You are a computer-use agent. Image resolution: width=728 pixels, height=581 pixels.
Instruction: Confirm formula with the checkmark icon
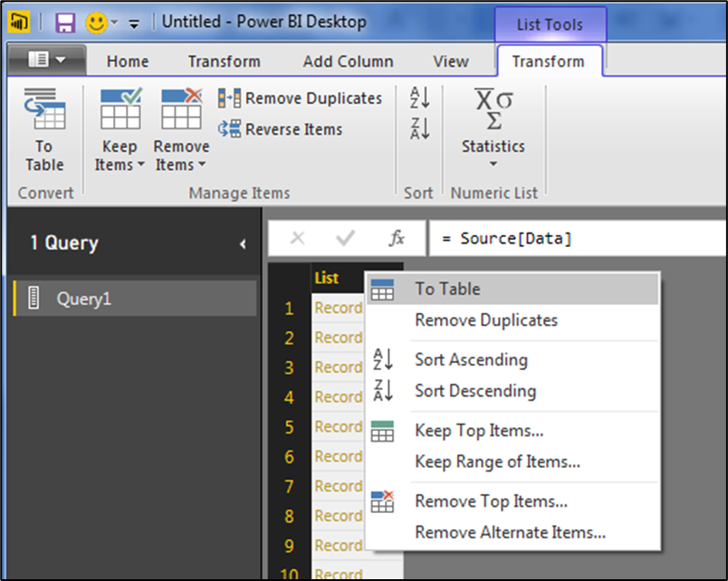pos(345,239)
